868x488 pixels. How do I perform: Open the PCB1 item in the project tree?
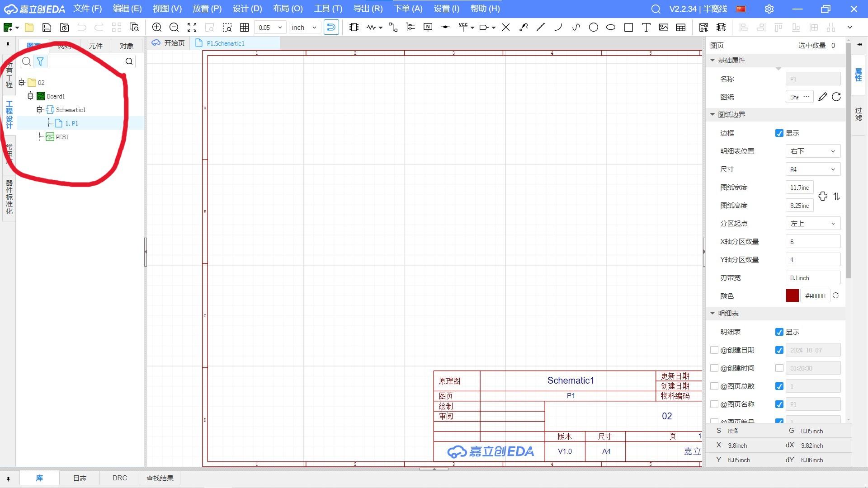[62, 137]
